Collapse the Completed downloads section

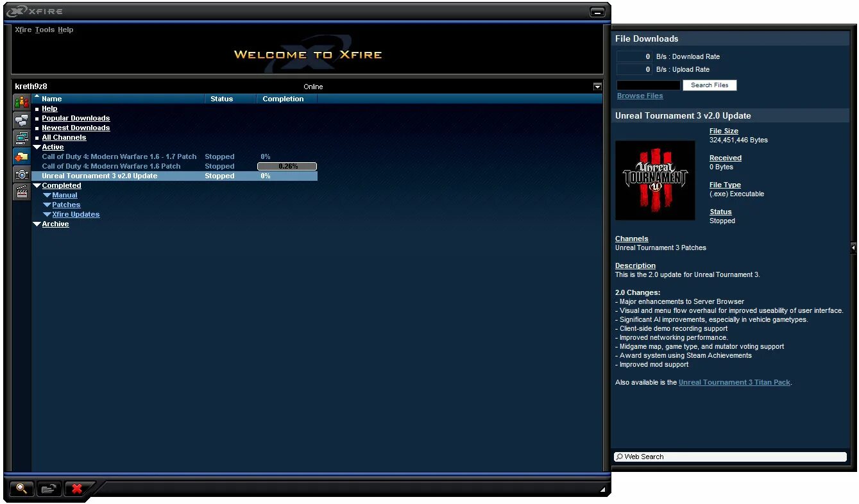pos(37,186)
